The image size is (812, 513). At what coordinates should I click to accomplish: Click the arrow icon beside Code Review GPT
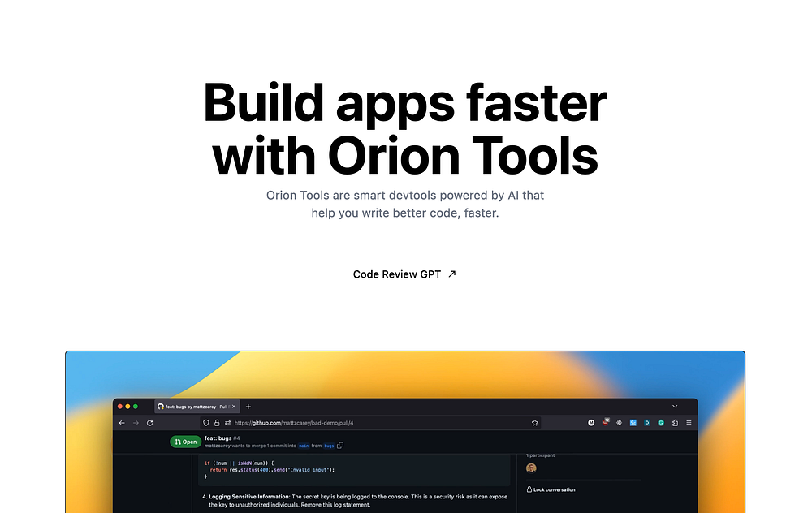(x=451, y=274)
